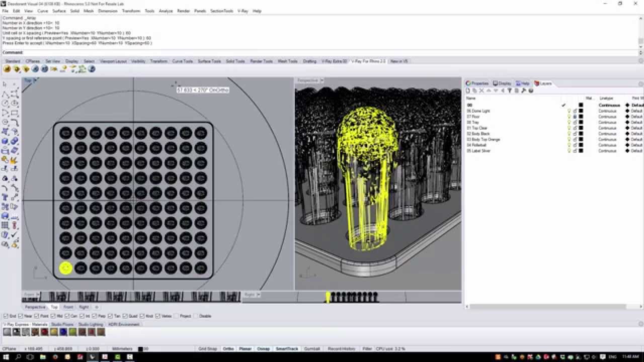
Task: Open the Surface menu
Action: click(x=59, y=11)
